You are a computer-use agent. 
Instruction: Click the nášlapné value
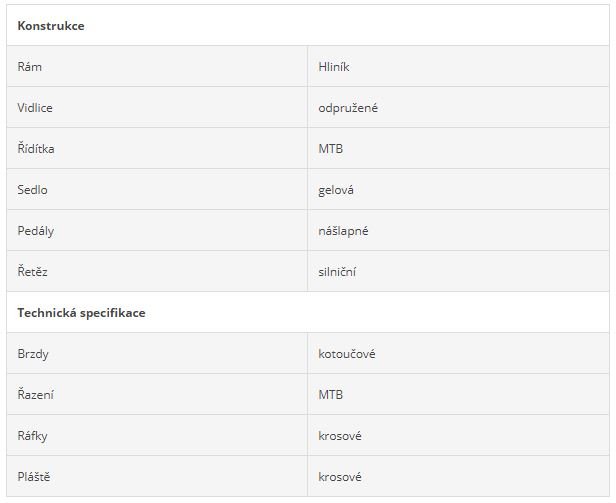pyautogui.click(x=343, y=231)
